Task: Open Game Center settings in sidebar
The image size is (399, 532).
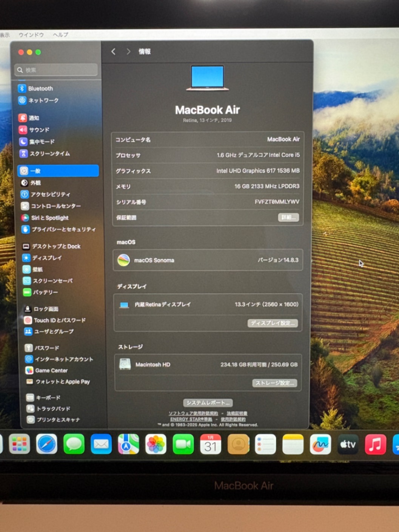Action: 47,370
